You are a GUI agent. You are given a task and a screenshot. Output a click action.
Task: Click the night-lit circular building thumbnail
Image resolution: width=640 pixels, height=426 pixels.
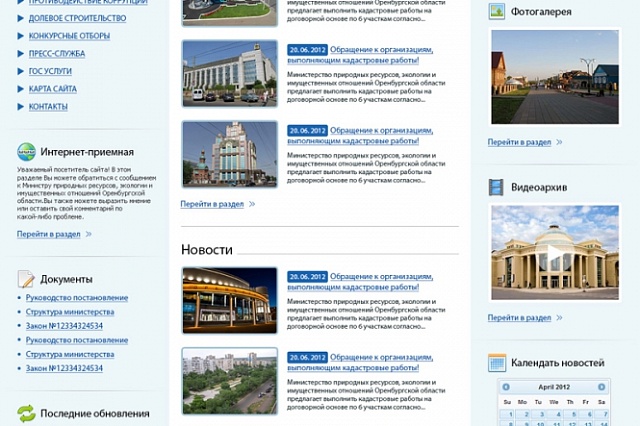coord(230,300)
